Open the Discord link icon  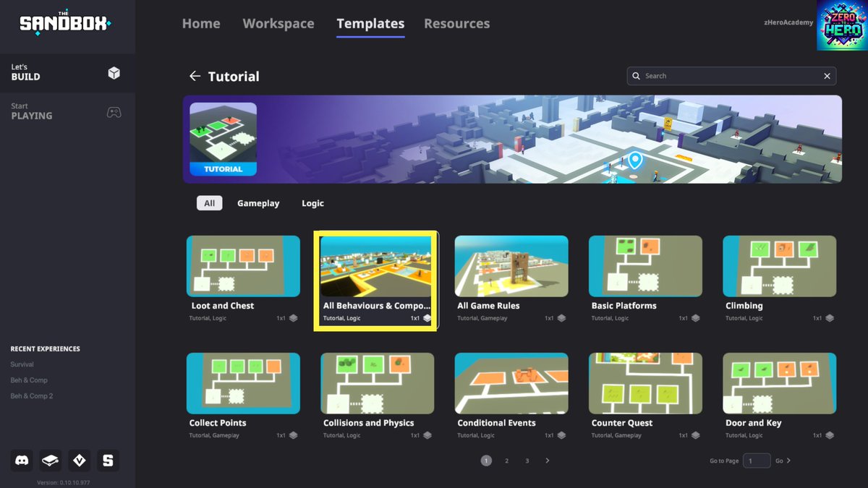(22, 461)
